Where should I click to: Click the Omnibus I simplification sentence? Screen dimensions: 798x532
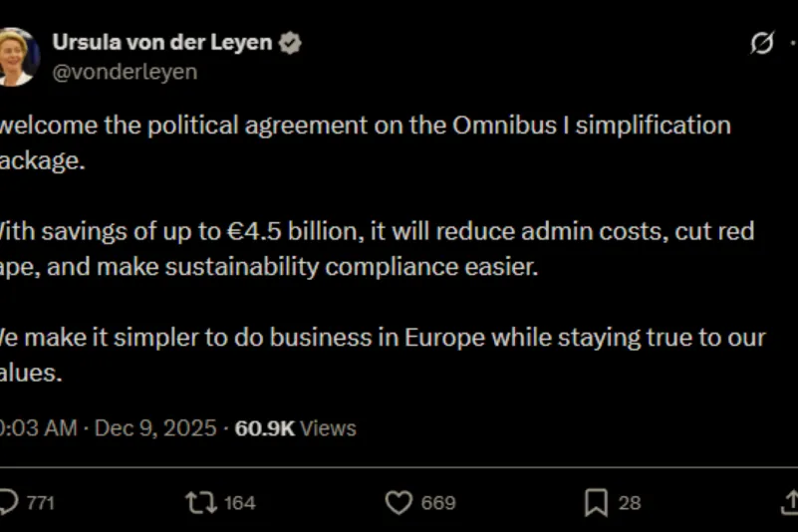tap(369, 127)
